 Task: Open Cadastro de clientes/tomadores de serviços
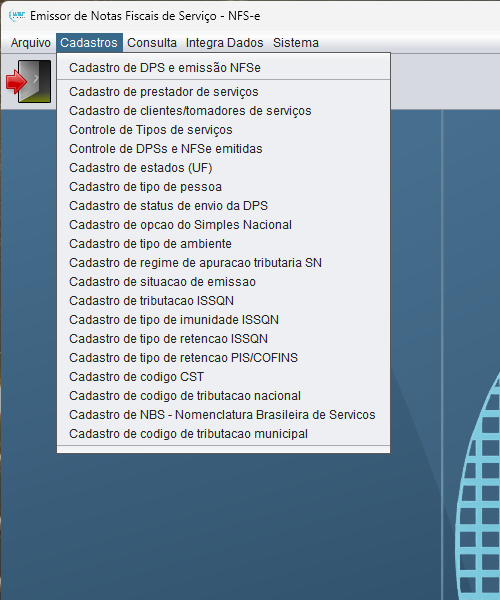(x=223, y=111)
